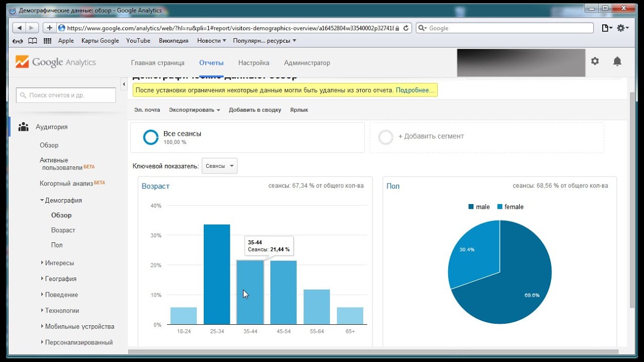Toggle the female legend entry
This screenshot has height=362, width=644.
(x=510, y=207)
